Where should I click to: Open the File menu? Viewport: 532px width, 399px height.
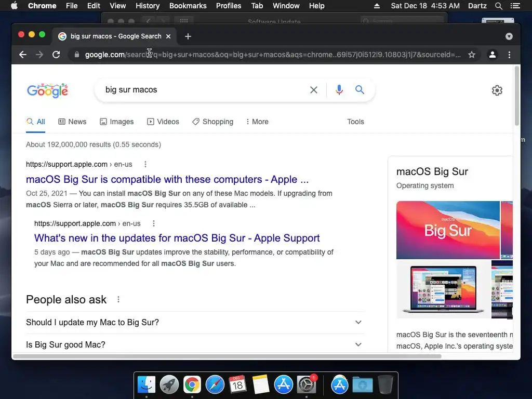pos(72,6)
